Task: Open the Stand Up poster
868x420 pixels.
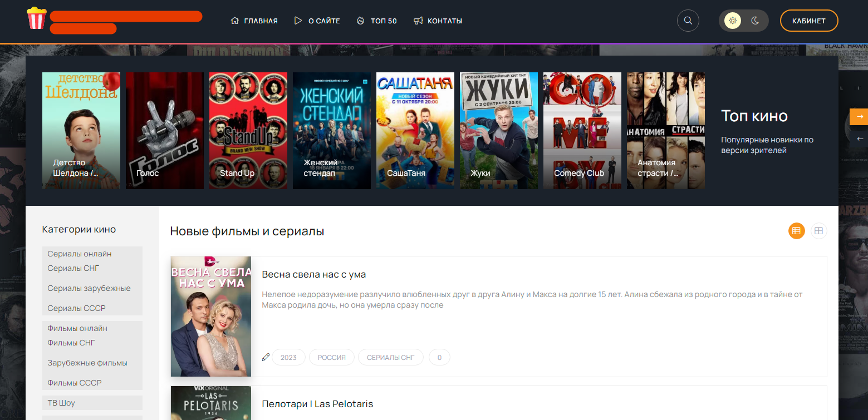Action: point(248,131)
